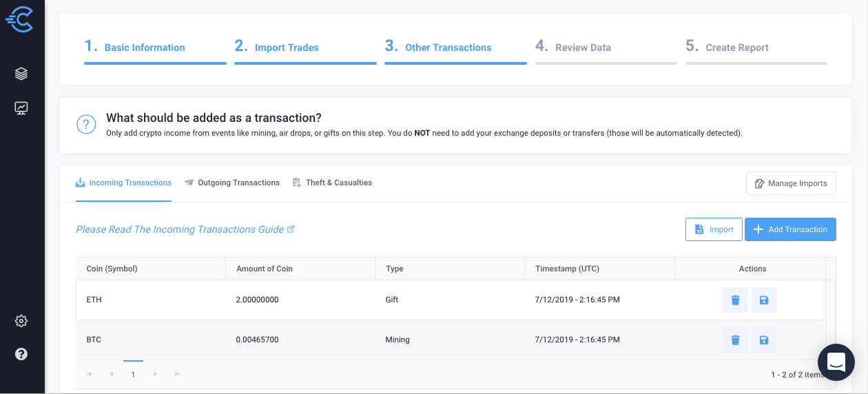Click the 2.00000000 amount cell

300,300
